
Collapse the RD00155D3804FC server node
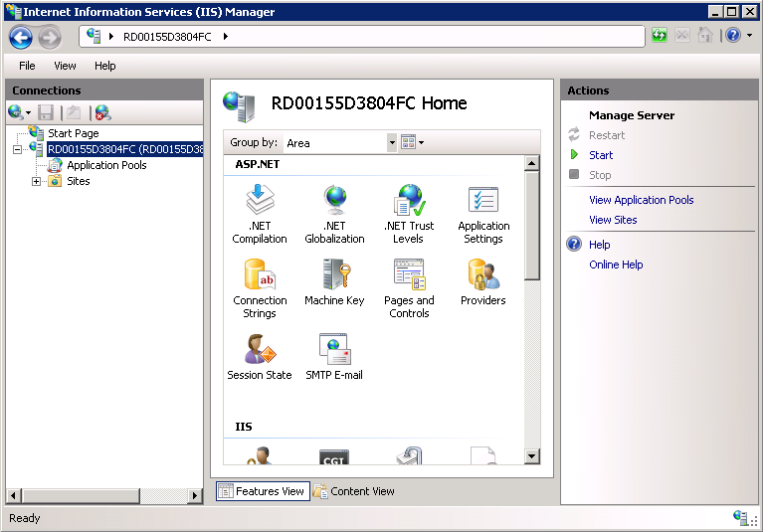pos(17,149)
